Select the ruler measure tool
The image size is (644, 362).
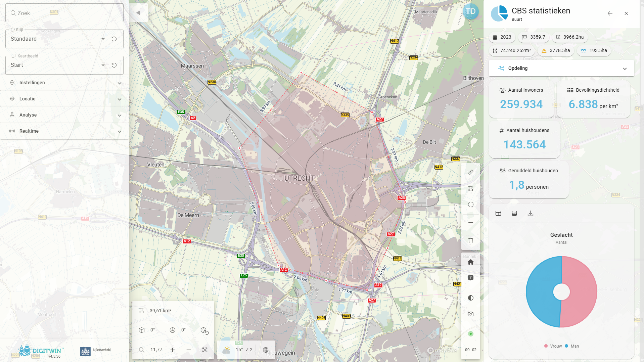click(471, 172)
